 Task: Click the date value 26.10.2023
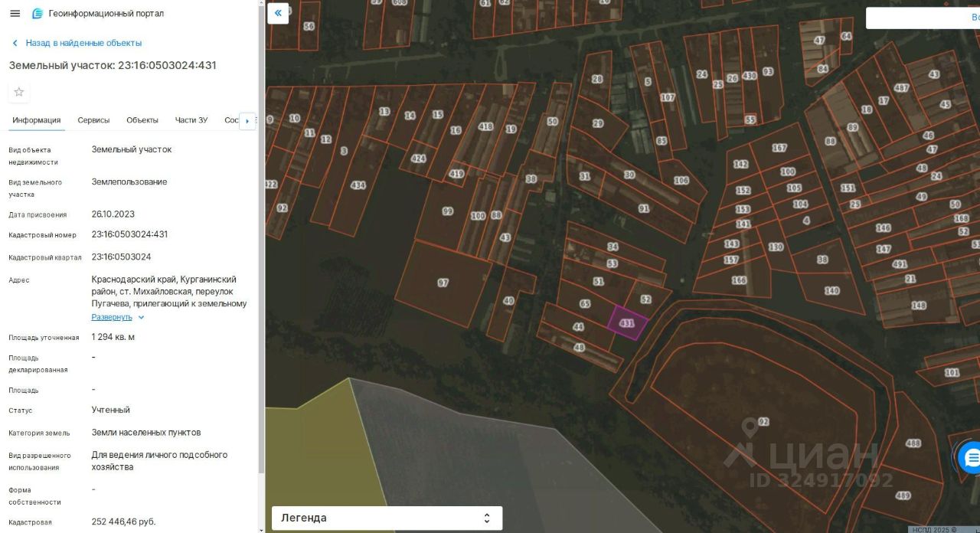tap(113, 214)
